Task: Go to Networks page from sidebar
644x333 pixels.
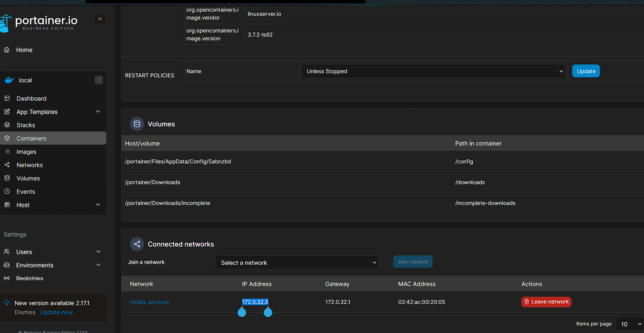Action: click(x=29, y=165)
